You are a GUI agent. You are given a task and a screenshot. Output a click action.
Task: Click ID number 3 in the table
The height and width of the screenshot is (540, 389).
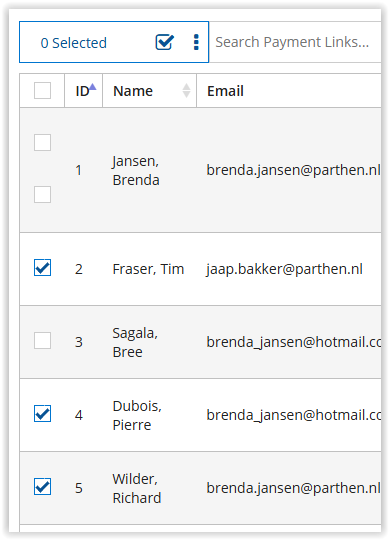click(x=79, y=342)
